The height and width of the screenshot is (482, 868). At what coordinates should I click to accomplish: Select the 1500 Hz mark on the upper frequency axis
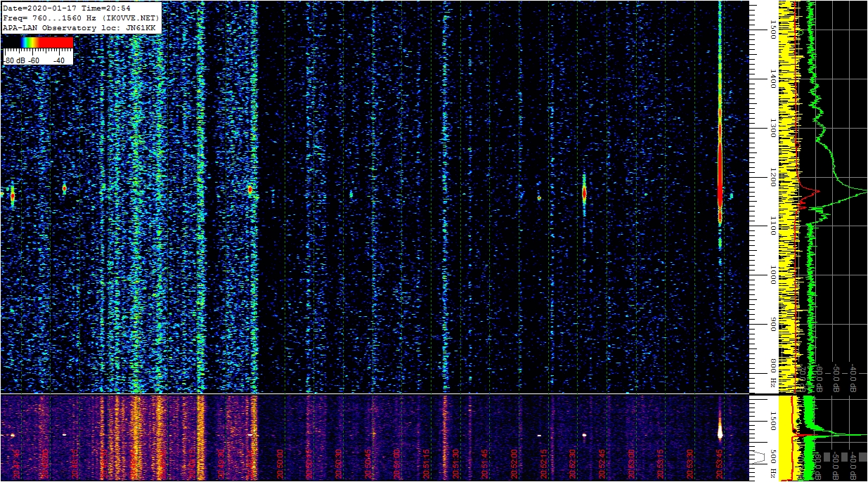[x=772, y=30]
